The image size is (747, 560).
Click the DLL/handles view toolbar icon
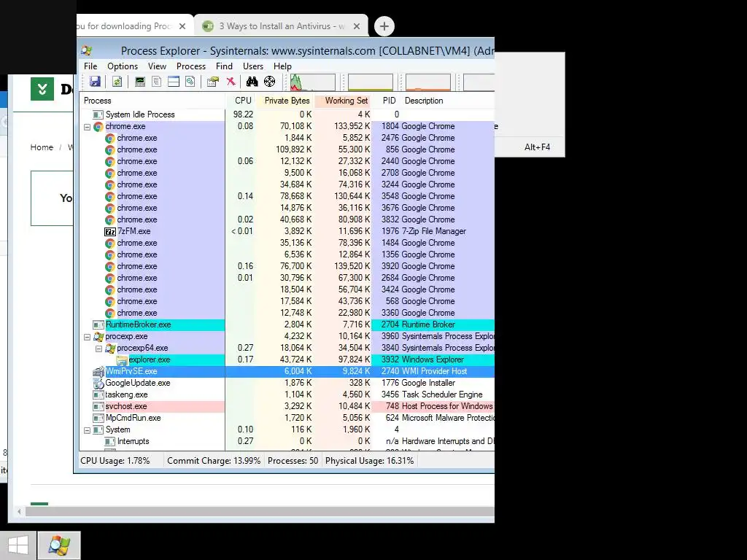[190, 82]
